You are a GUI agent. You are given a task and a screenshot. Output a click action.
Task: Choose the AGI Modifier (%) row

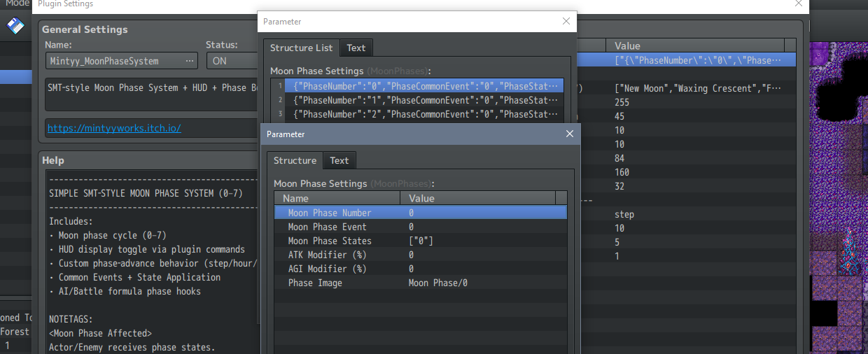[420, 269]
